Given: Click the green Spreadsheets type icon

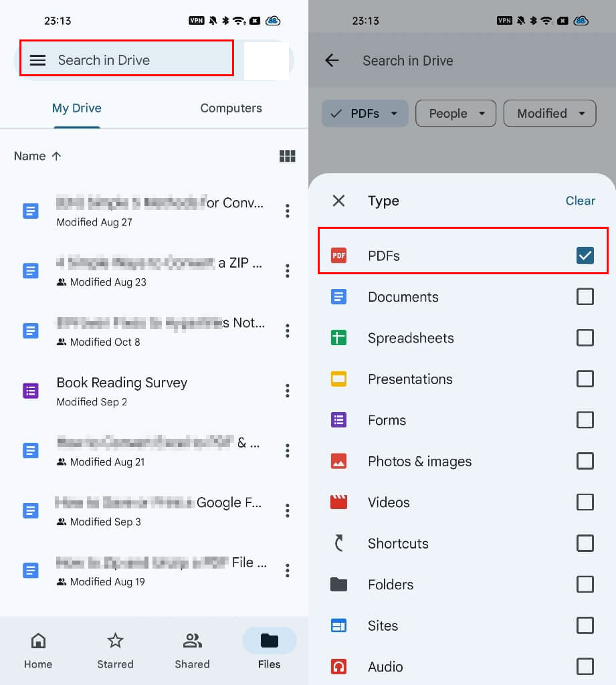Looking at the screenshot, I should (338, 338).
